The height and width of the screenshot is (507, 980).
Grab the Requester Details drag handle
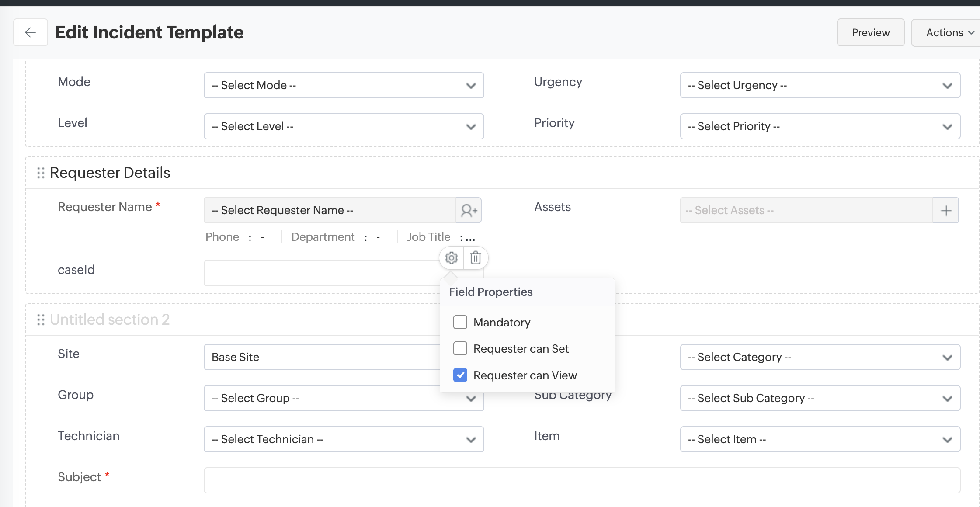click(41, 173)
